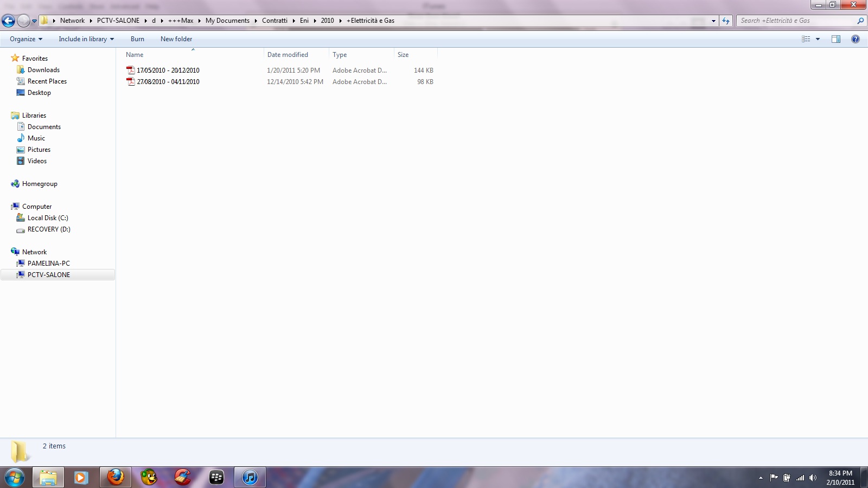Create a New folder
The height and width of the screenshot is (488, 868).
176,39
